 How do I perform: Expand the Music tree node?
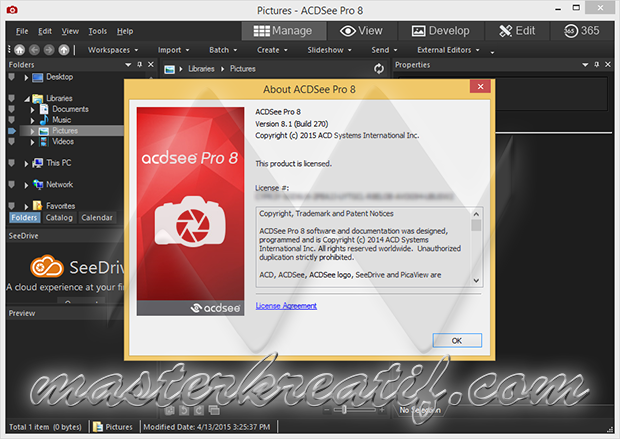click(x=32, y=120)
